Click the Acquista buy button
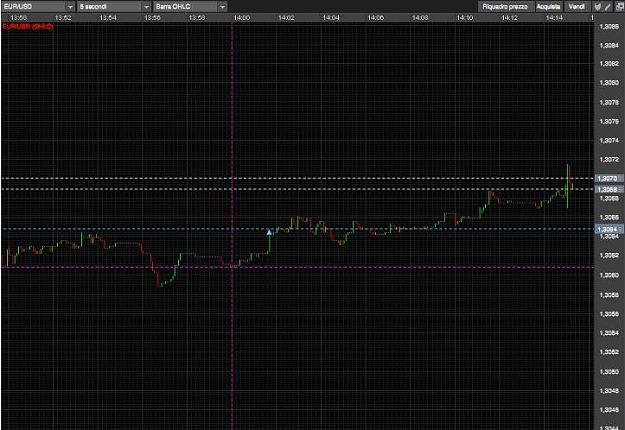The height and width of the screenshot is (430, 625). (548, 6)
